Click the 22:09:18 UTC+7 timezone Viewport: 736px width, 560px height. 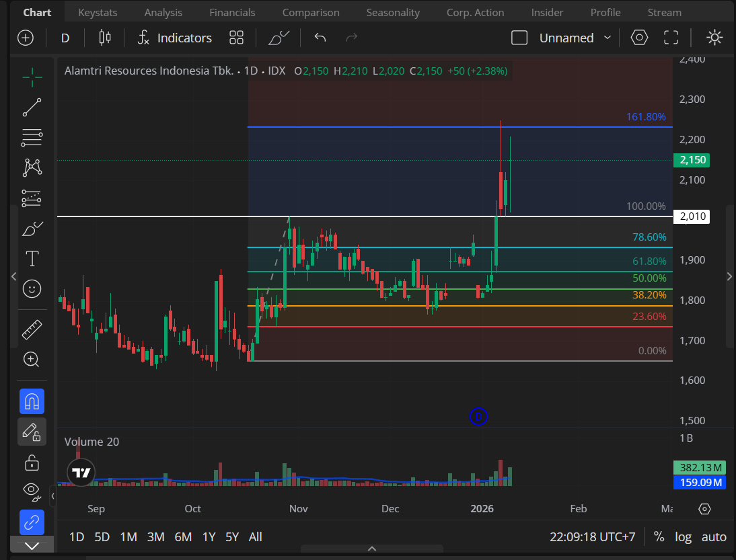pos(593,537)
